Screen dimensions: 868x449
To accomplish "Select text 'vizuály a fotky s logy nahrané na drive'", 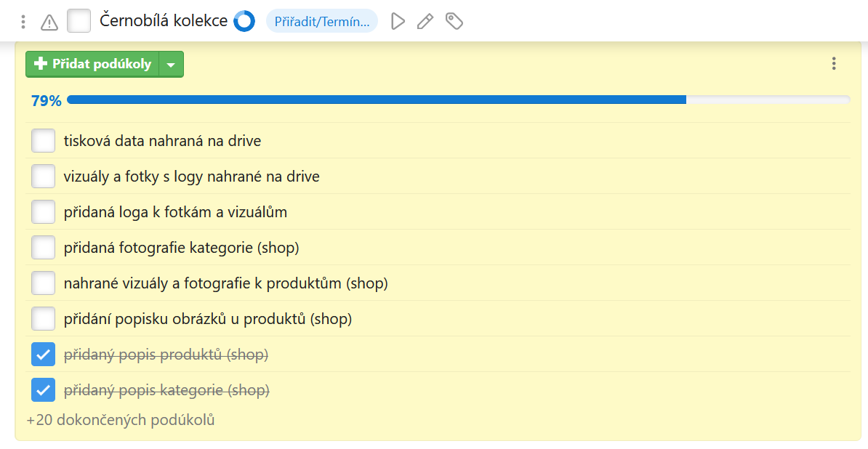I will (191, 177).
